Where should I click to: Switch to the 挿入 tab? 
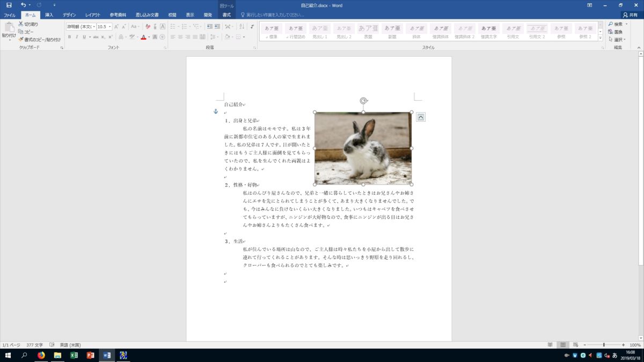point(49,15)
